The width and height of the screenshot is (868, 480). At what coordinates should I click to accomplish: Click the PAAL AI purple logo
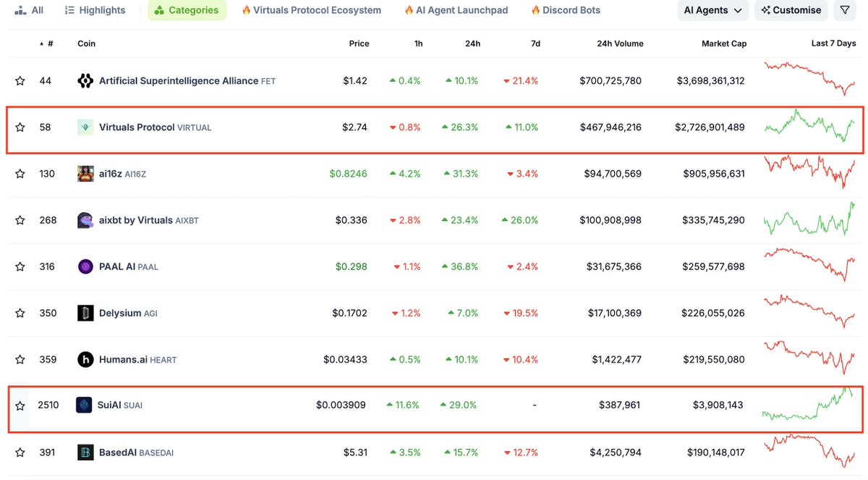click(85, 266)
